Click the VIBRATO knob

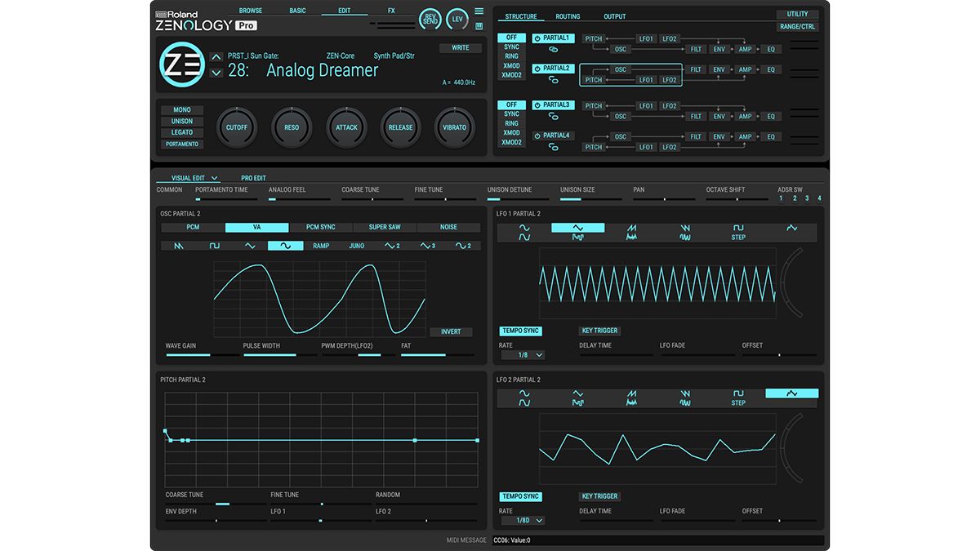[455, 127]
